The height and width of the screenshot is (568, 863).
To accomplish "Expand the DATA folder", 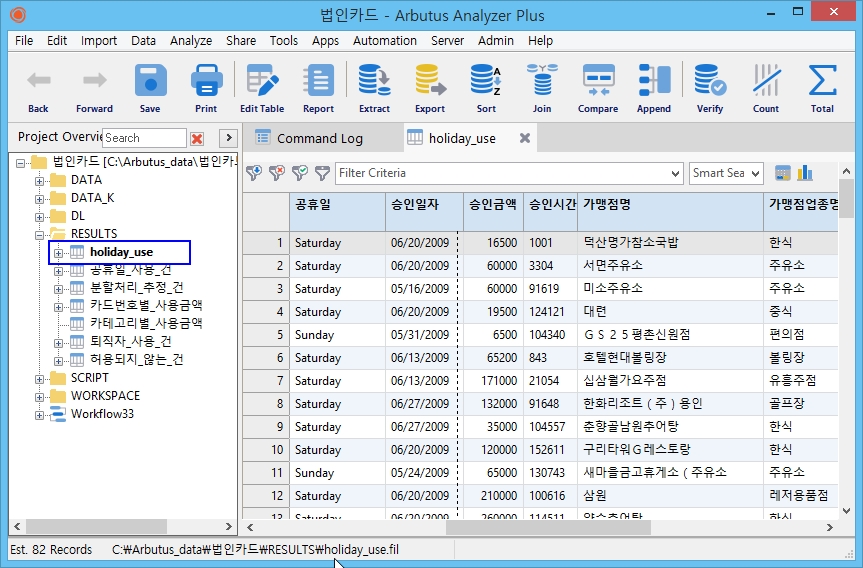I will point(39,181).
